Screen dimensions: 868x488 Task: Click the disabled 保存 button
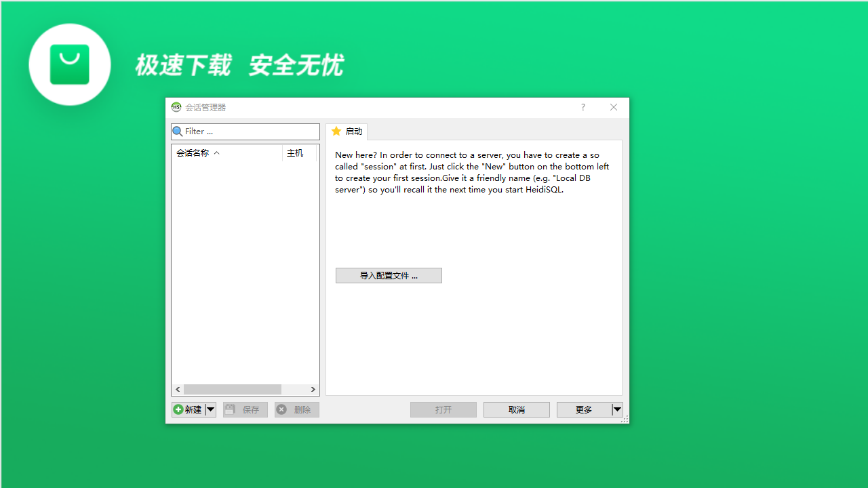pos(244,409)
